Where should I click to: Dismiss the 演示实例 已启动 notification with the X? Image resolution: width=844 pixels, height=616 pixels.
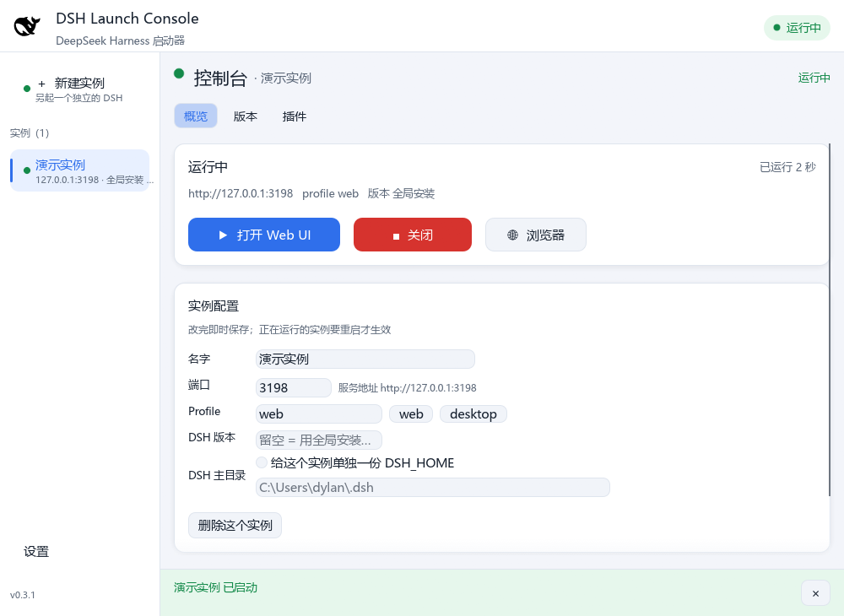point(815,593)
